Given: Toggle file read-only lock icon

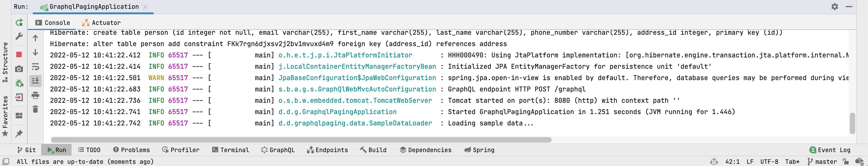Looking at the screenshot, I should click(845, 162).
